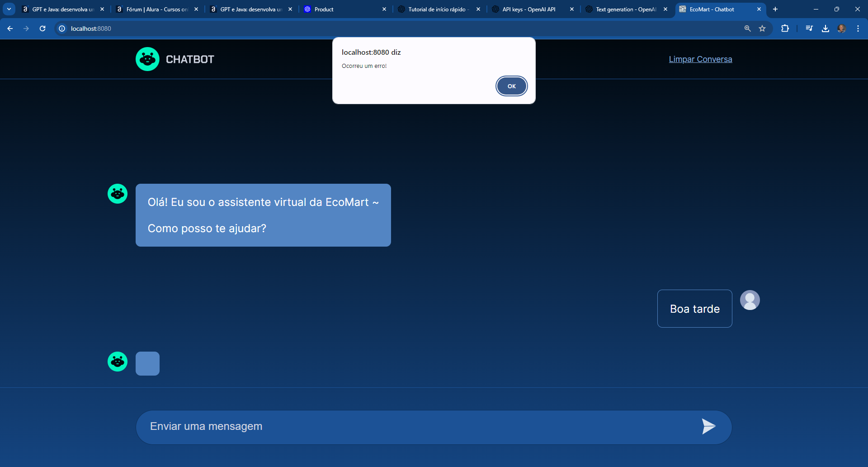Open a new browser tab

click(775, 9)
